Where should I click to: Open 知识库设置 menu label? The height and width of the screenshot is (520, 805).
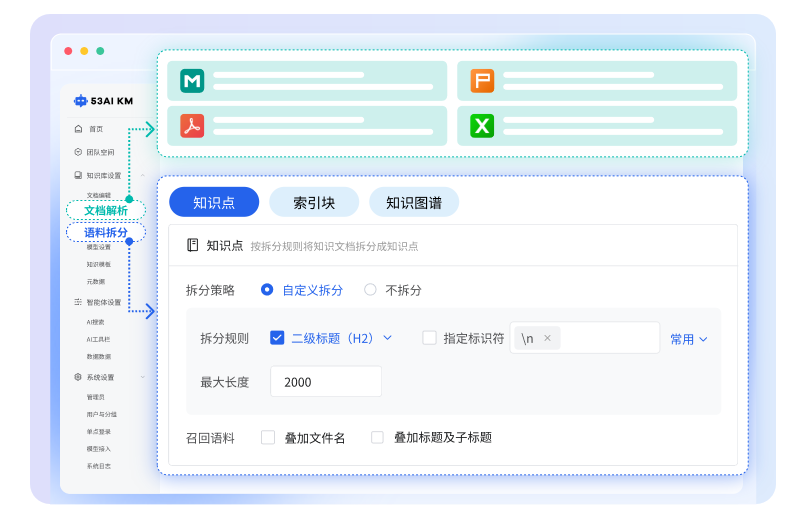[x=104, y=176]
